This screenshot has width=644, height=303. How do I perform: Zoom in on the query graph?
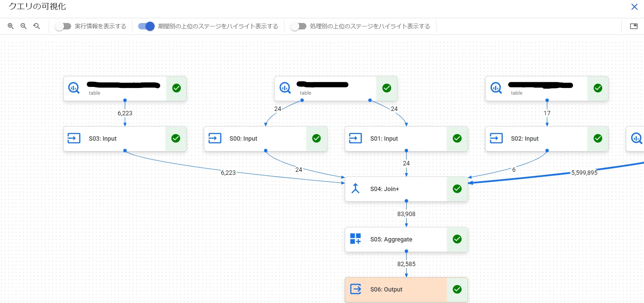(11, 26)
